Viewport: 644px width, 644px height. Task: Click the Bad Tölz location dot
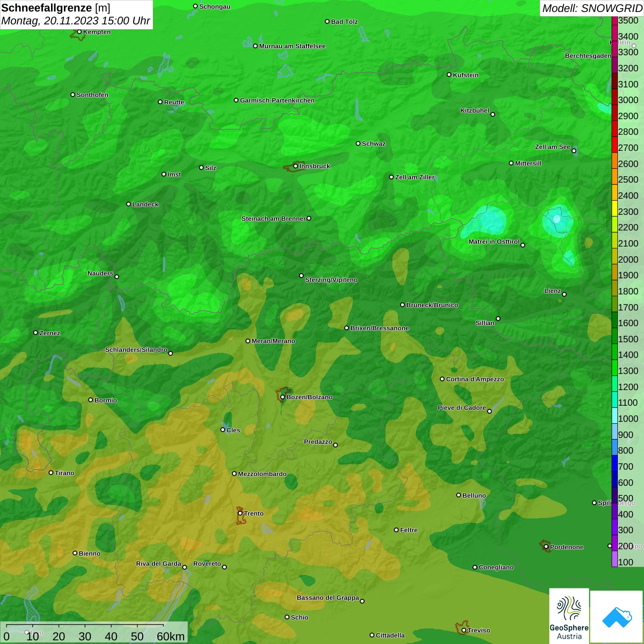tap(328, 22)
